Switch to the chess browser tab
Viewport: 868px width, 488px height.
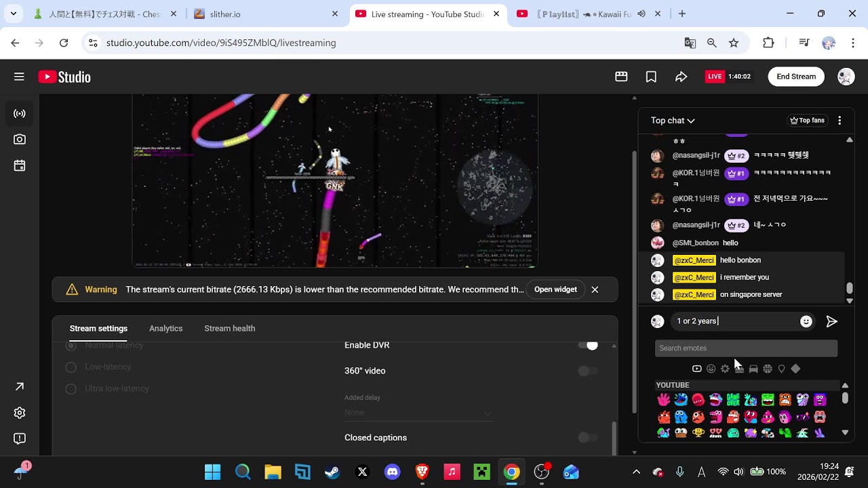pos(105,14)
